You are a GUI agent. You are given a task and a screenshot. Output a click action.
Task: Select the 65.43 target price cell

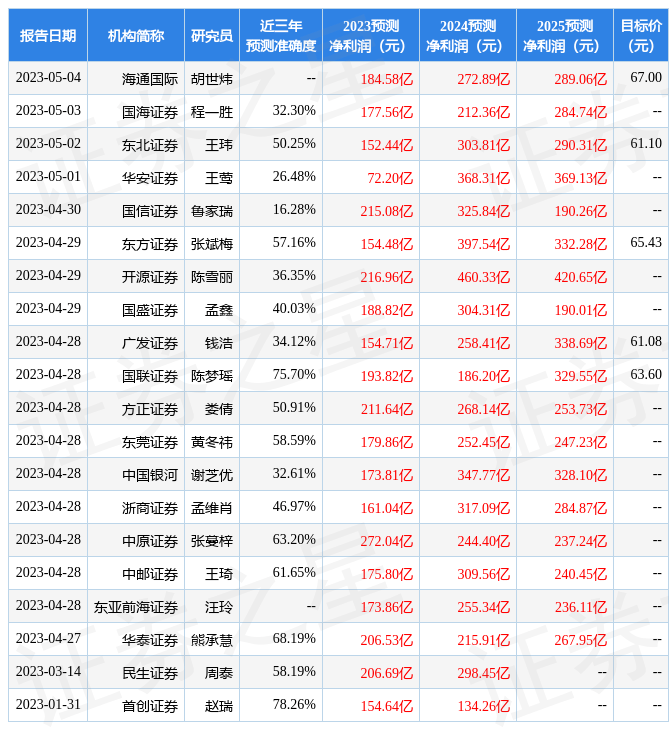pos(646,243)
